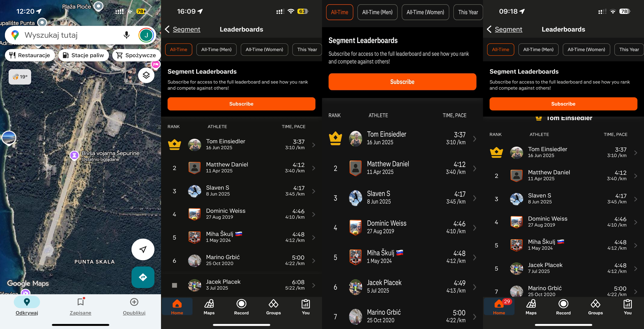Switch to the Opublikuj tab
Image resolution: width=644 pixels, height=329 pixels.
pyautogui.click(x=134, y=306)
